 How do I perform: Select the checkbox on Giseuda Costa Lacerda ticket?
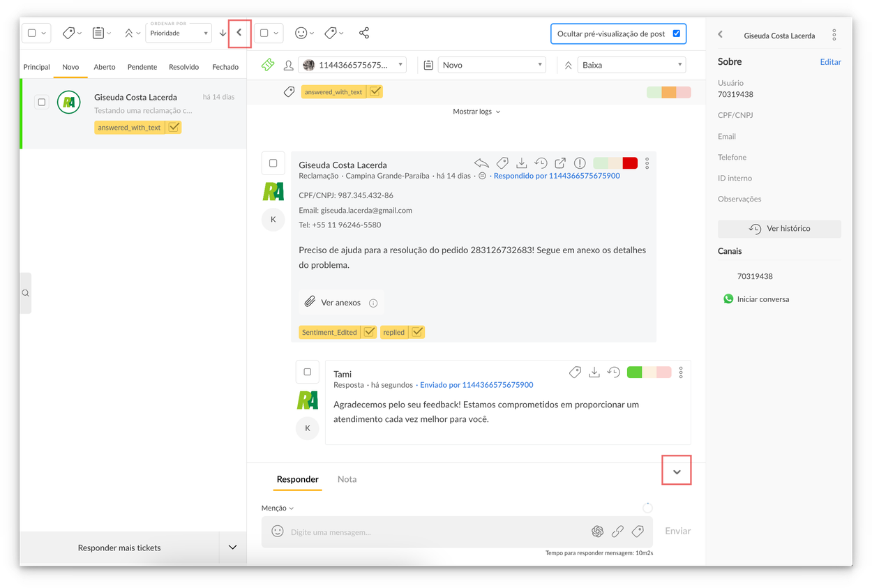point(42,103)
